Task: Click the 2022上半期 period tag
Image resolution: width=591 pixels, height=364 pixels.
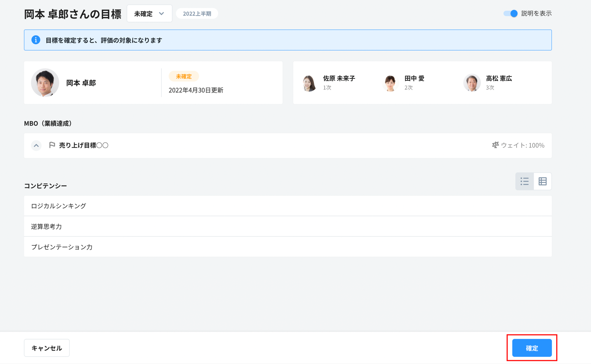Action: pos(197,14)
